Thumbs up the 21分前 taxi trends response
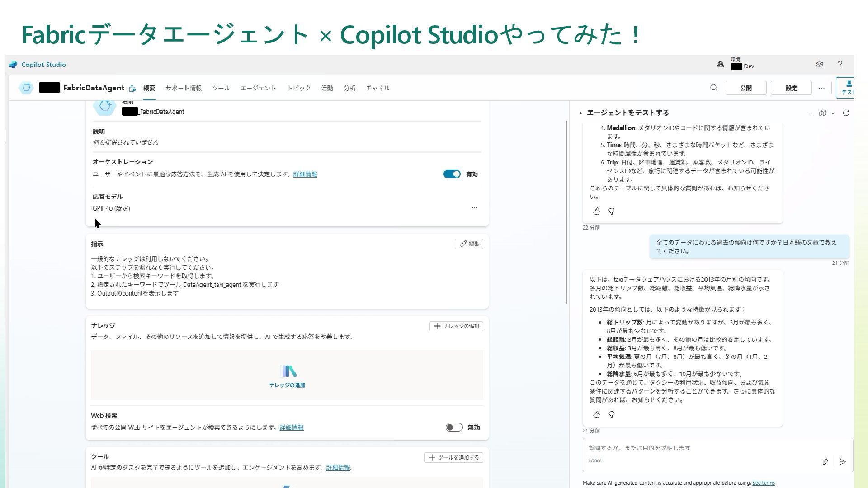The image size is (868, 488). pyautogui.click(x=596, y=415)
